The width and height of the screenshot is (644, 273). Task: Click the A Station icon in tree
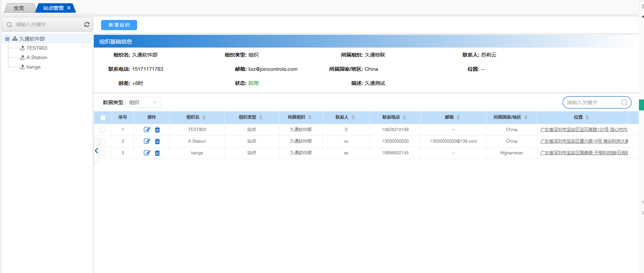(x=22, y=57)
